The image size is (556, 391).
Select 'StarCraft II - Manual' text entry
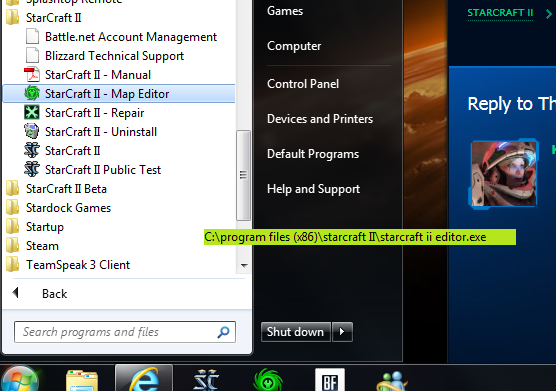98,75
